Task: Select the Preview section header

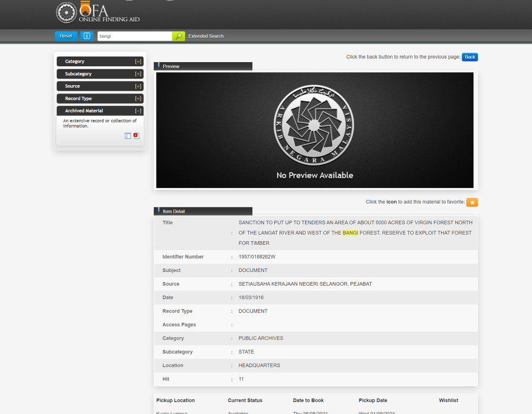Action: (x=203, y=66)
